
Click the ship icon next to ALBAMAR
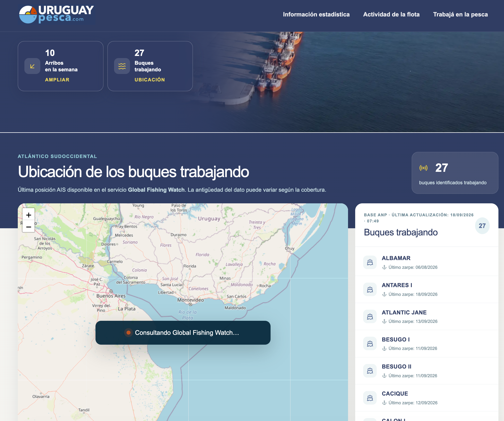(x=370, y=262)
